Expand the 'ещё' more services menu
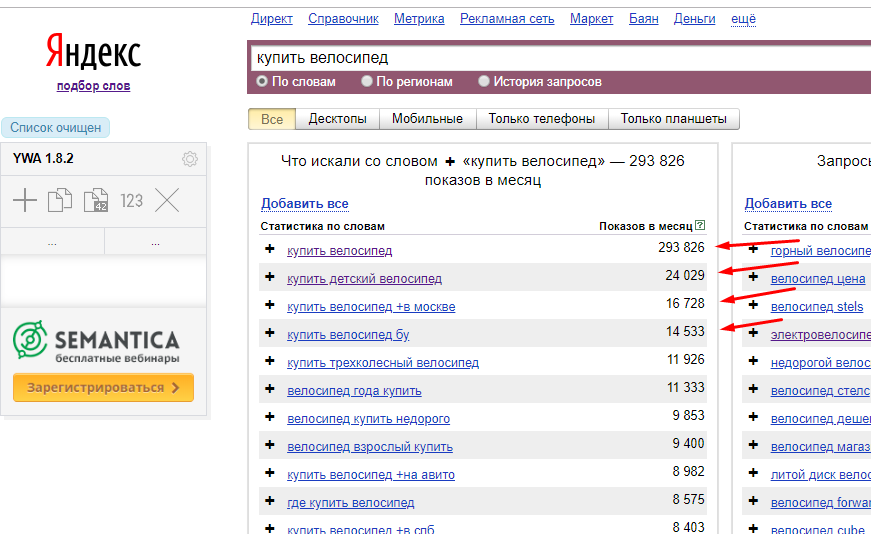Screen dimensions: 871x534 tap(743, 19)
